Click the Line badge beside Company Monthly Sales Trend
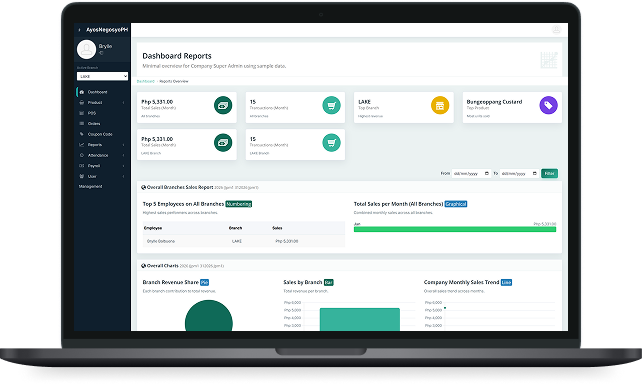 (x=506, y=282)
